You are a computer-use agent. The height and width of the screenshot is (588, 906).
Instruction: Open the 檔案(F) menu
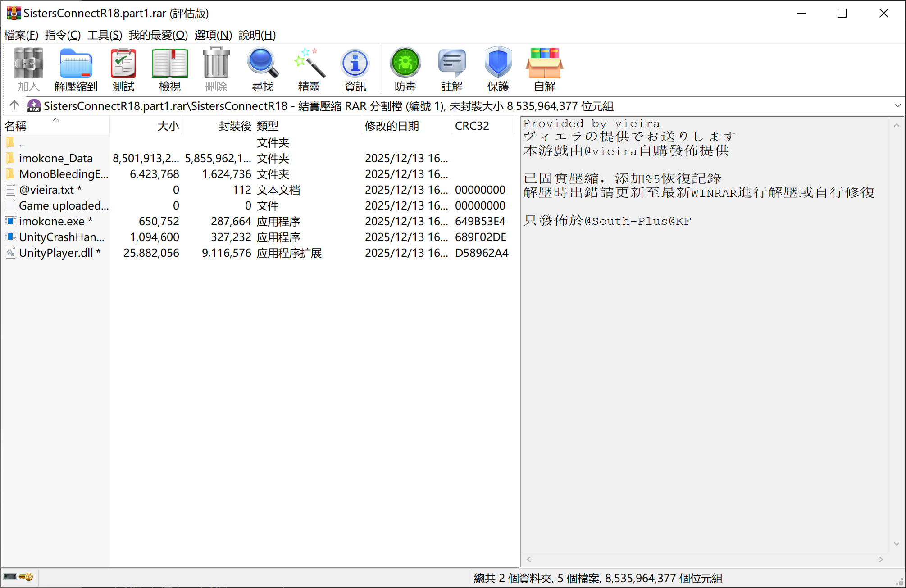[21, 35]
